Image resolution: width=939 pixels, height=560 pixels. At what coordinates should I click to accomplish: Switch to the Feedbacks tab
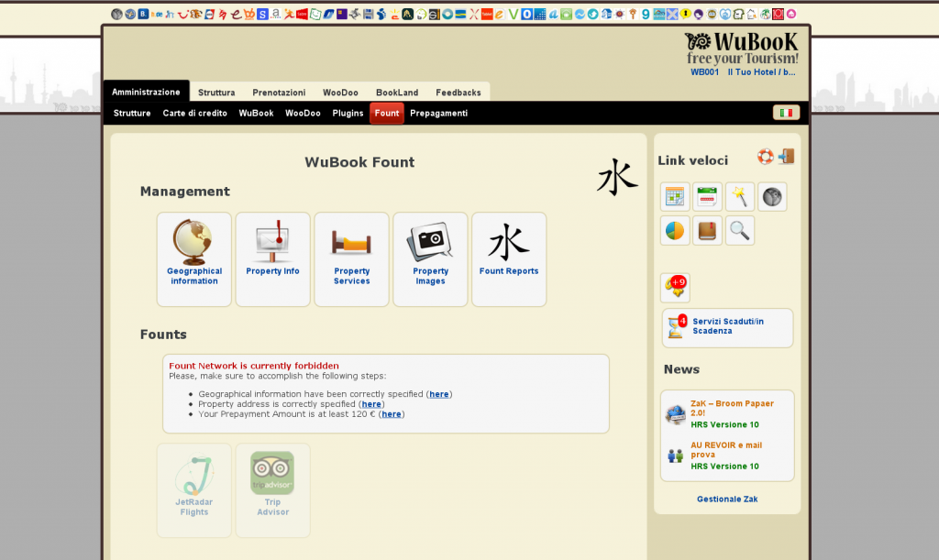[x=458, y=93]
